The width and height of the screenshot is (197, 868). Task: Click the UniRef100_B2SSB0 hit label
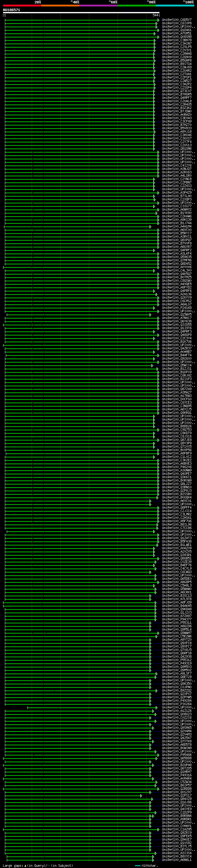pyautogui.click(x=176, y=494)
